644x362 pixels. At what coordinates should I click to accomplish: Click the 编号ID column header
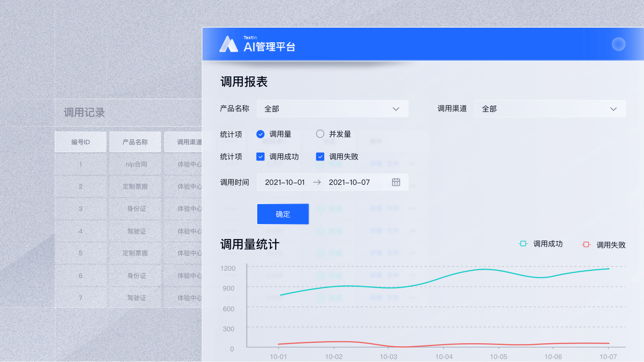click(80, 142)
